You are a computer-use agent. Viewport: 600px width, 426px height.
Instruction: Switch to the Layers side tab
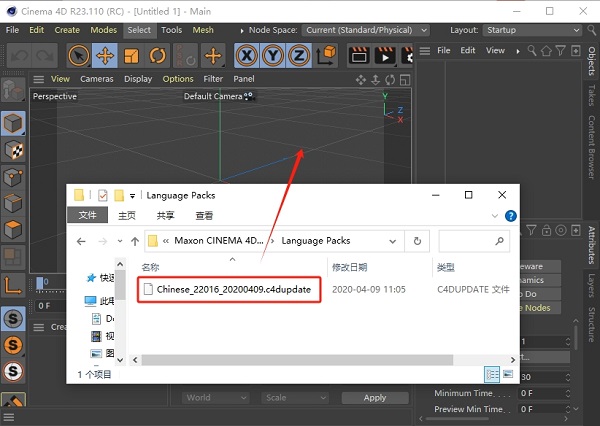tap(592, 286)
